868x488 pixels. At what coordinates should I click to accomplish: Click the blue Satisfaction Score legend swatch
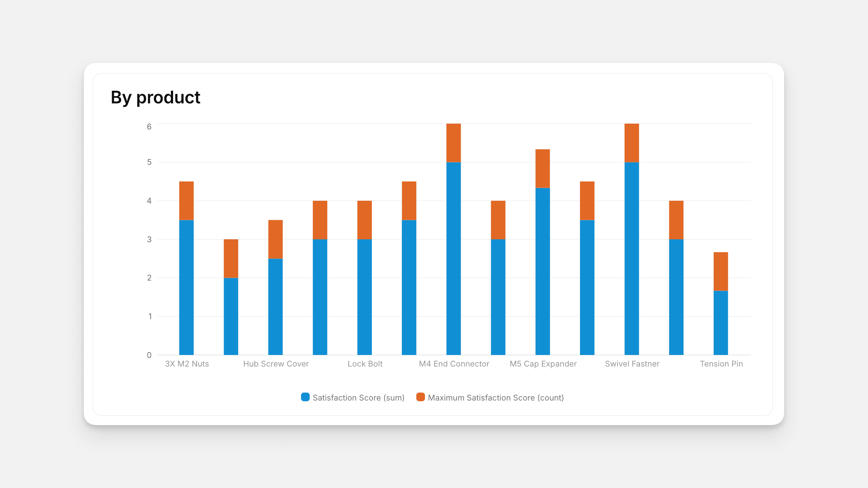305,397
